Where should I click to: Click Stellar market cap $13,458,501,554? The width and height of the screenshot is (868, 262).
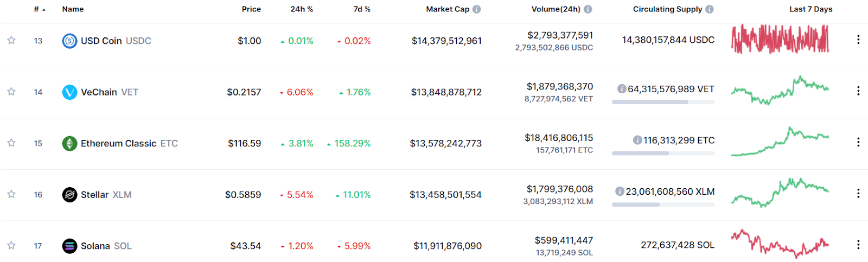tap(445, 195)
